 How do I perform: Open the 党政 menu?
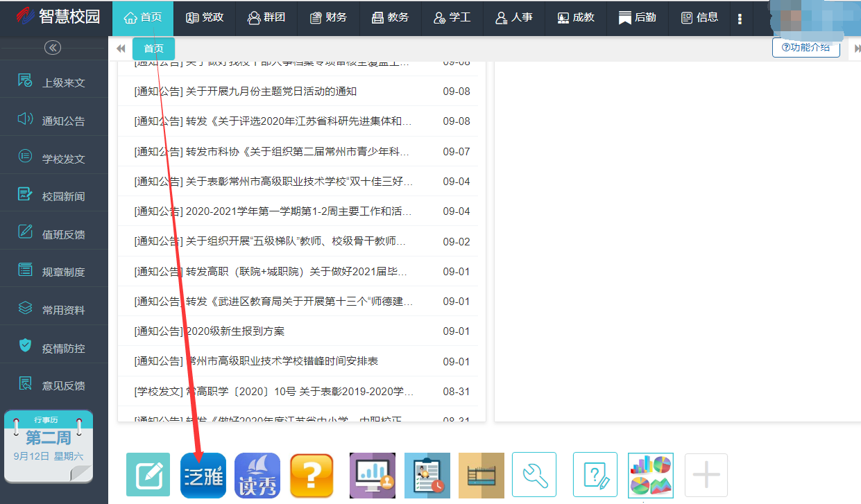(x=205, y=18)
